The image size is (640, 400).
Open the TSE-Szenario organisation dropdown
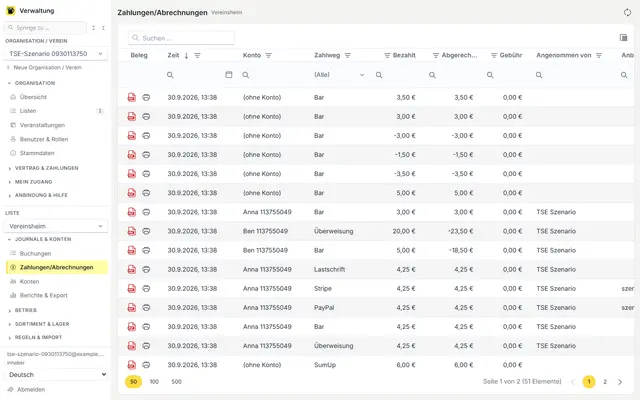tap(56, 53)
